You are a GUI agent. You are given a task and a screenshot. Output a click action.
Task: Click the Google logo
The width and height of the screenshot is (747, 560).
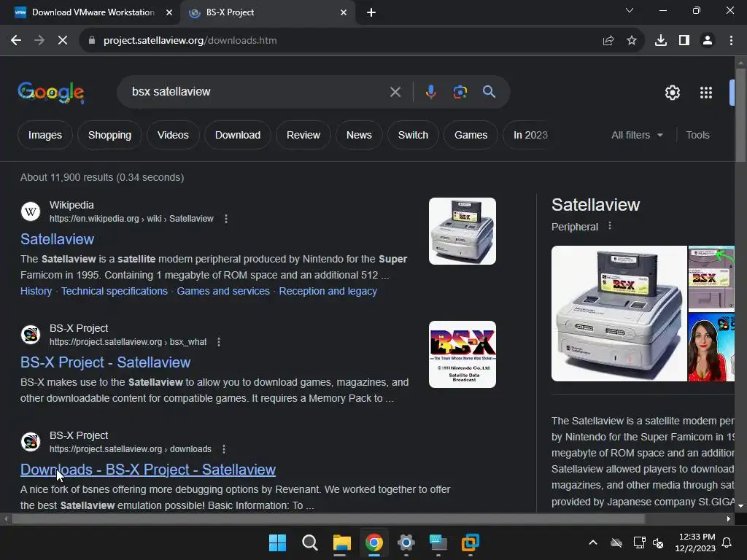pyautogui.click(x=51, y=92)
